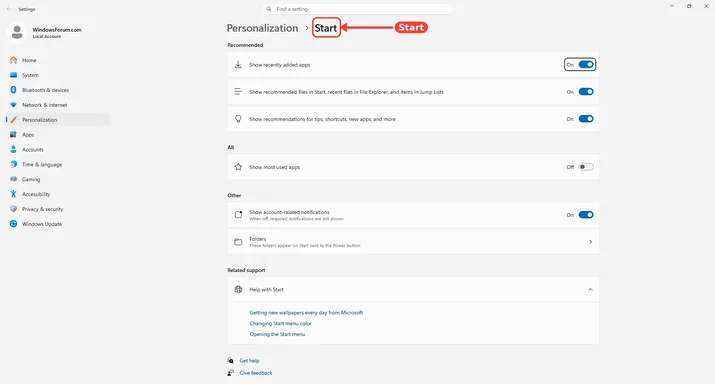
Task: Open Time & language settings
Action: click(42, 164)
